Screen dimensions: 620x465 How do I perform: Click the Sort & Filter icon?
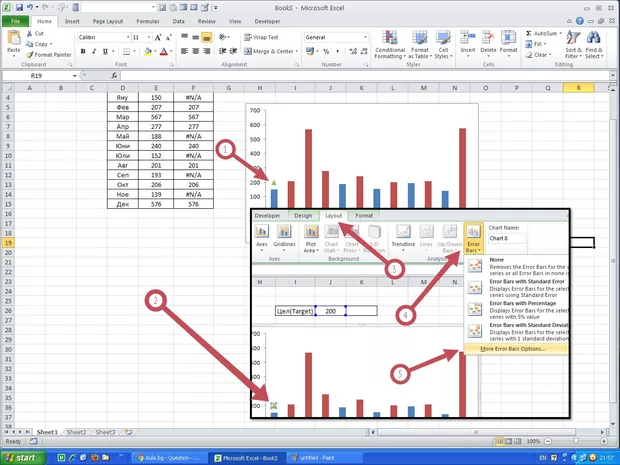click(x=573, y=38)
